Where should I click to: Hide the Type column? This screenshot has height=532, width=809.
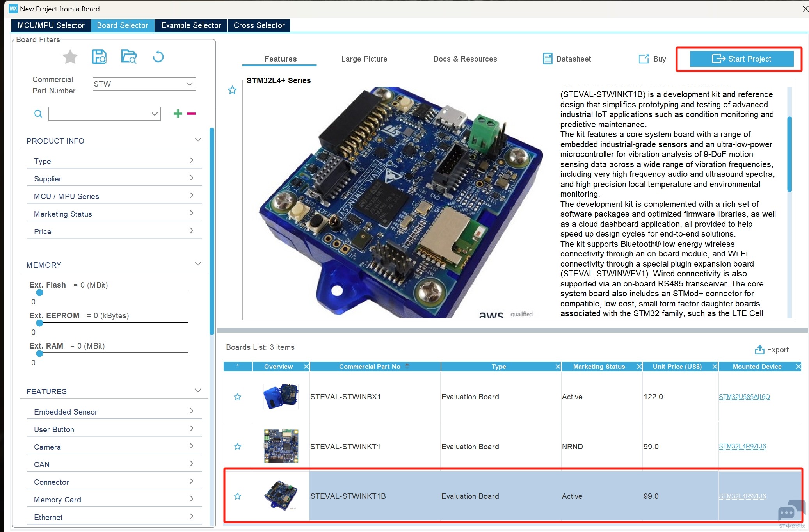pos(558,367)
